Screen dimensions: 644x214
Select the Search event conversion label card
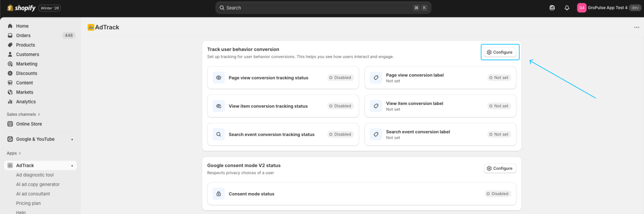(x=440, y=134)
